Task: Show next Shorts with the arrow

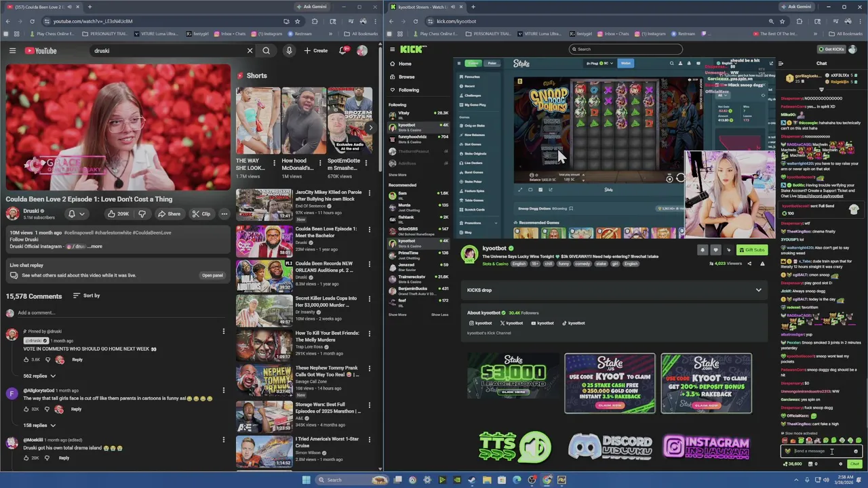Action: (370, 128)
